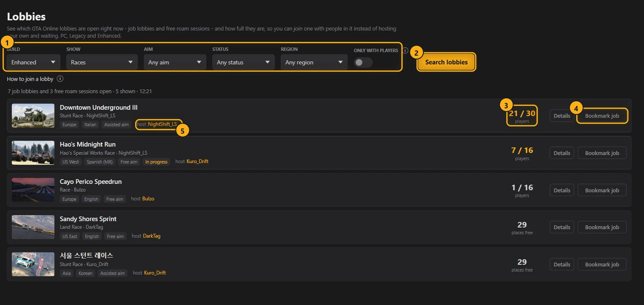Click the How to join a lobby text
Image resolution: width=644 pixels, height=305 pixels.
point(30,79)
